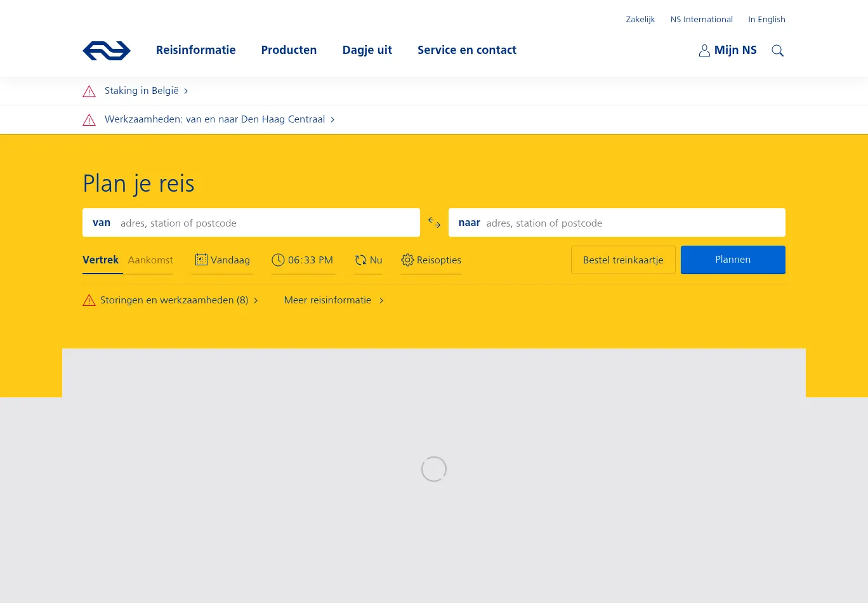Click the calendar icon beside Vandaag
This screenshot has height=603, width=868.
pos(201,260)
